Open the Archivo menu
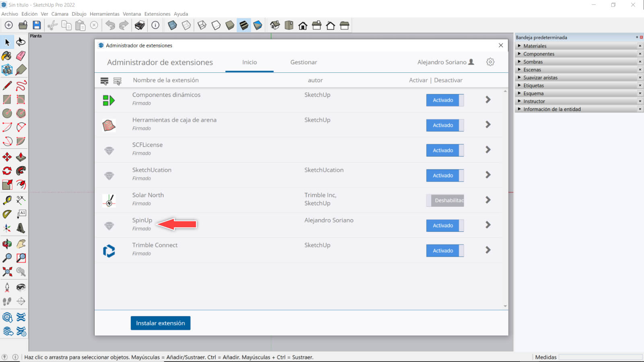This screenshot has width=644, height=362. 10,14
